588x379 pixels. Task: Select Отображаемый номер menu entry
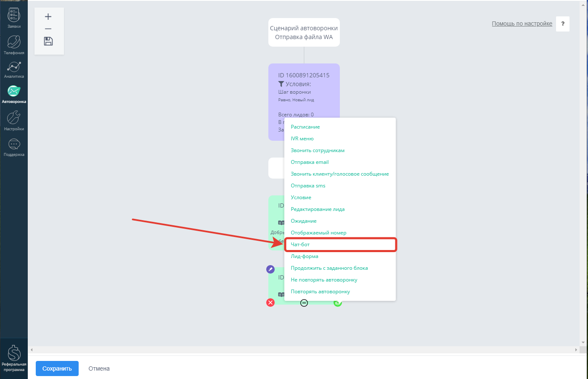(318, 233)
